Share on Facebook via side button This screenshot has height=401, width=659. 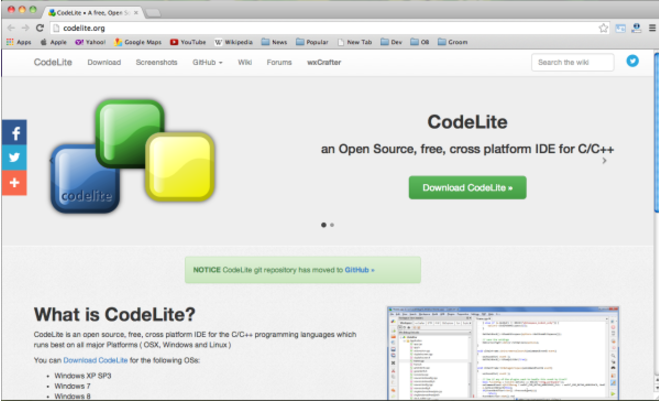[14, 132]
